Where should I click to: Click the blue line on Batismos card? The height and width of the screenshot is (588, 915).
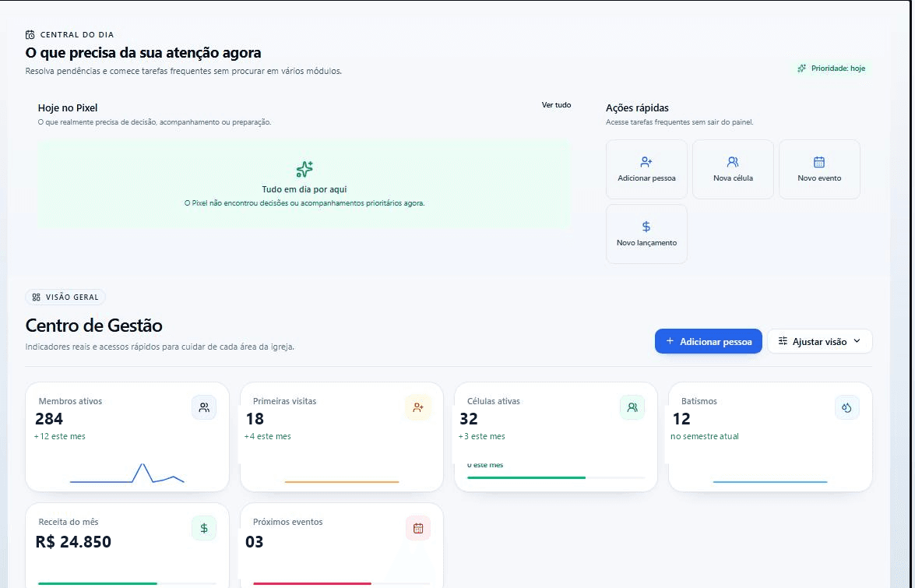pyautogui.click(x=770, y=482)
